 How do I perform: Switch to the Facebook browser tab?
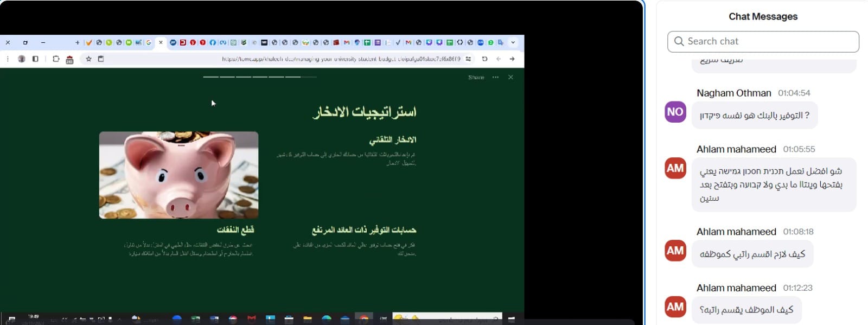coord(213,42)
